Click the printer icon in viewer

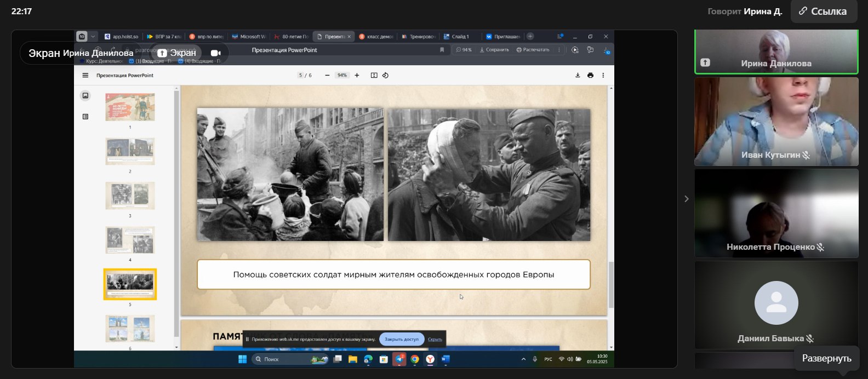click(590, 76)
